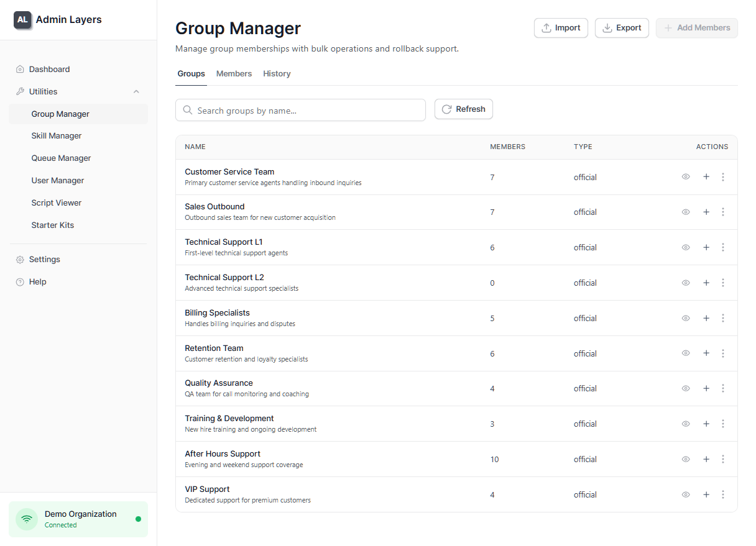Viewport: 756px width, 546px height.
Task: Open the History tab
Action: click(x=277, y=73)
